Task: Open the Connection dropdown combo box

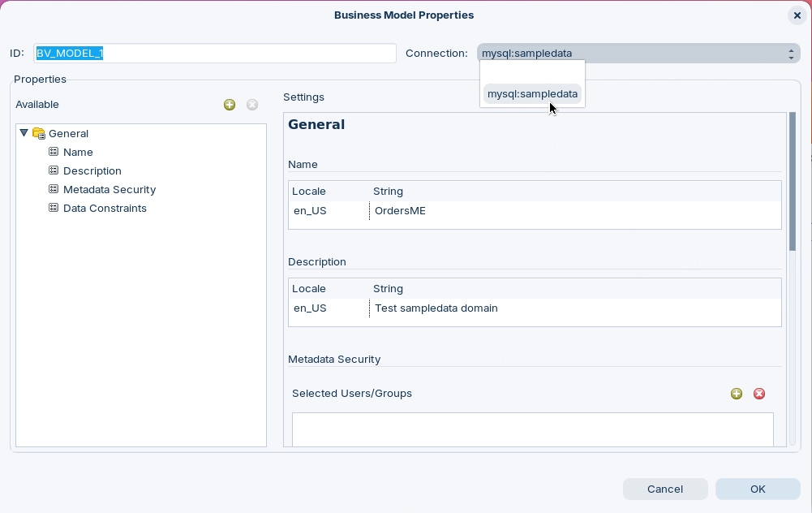Action: pyautogui.click(x=638, y=54)
